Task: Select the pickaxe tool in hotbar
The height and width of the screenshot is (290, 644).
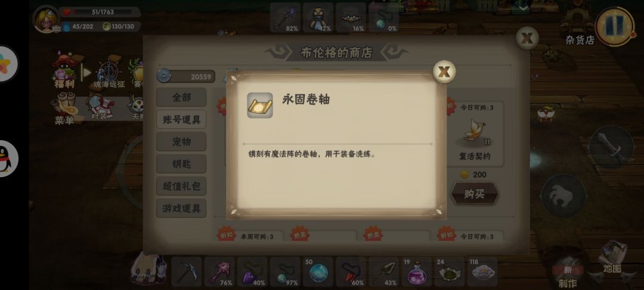Action: point(187,272)
